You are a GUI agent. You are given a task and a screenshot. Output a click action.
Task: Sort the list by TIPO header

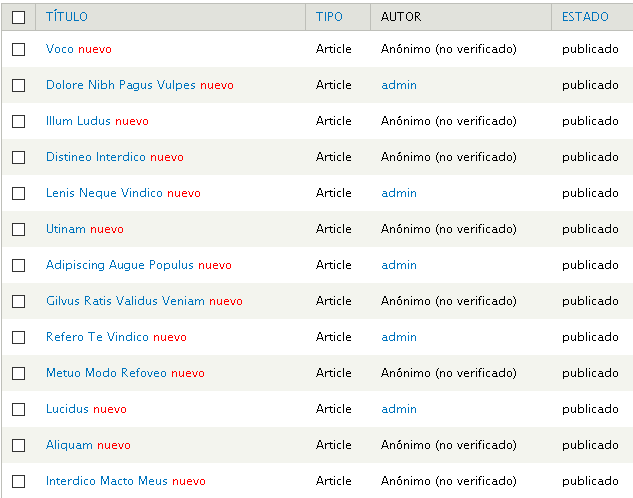tap(329, 17)
